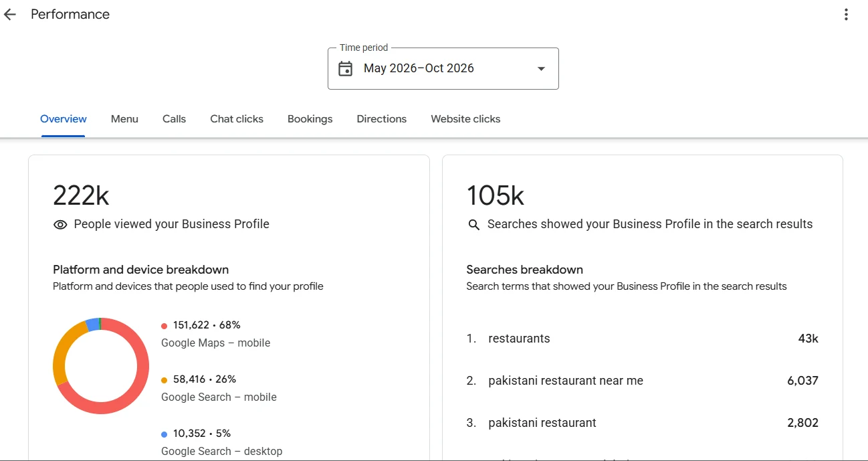Open the Bookings tab
868x461 pixels.
click(x=310, y=119)
